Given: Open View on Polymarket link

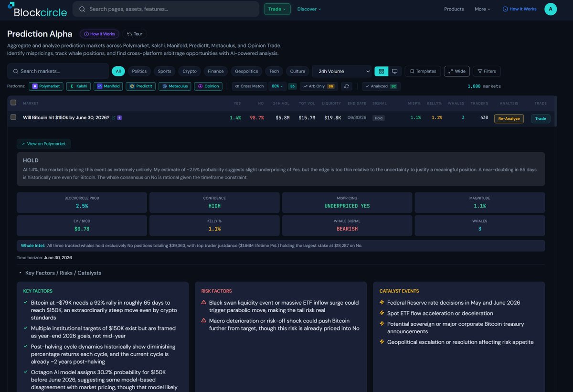Looking at the screenshot, I should tap(44, 144).
